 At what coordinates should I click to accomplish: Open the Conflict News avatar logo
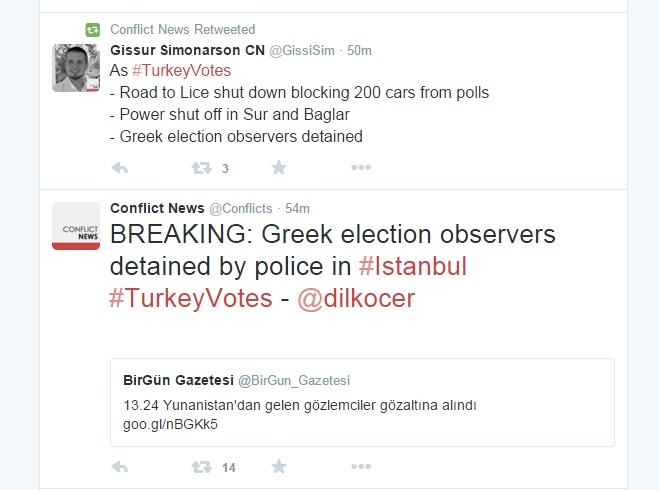click(76, 225)
